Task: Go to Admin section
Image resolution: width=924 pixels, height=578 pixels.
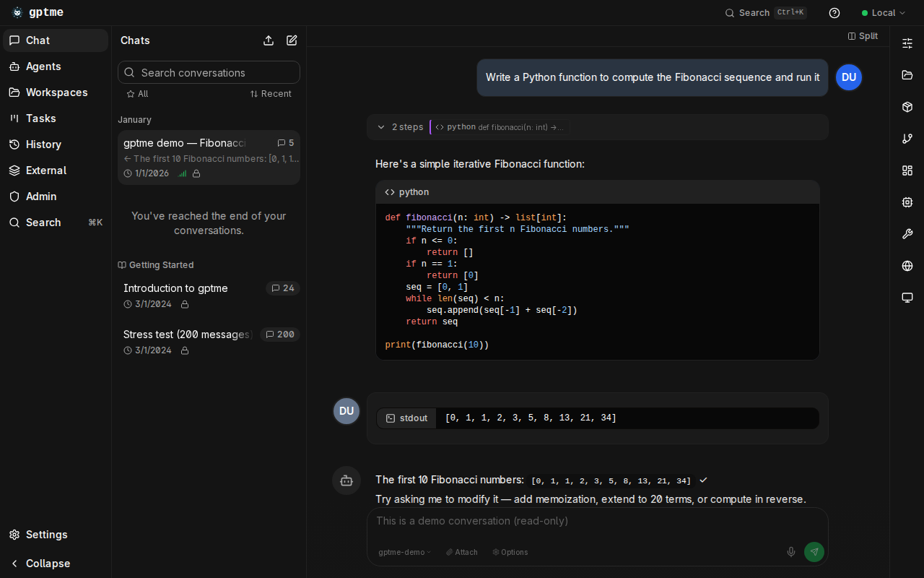Action: pos(56,197)
